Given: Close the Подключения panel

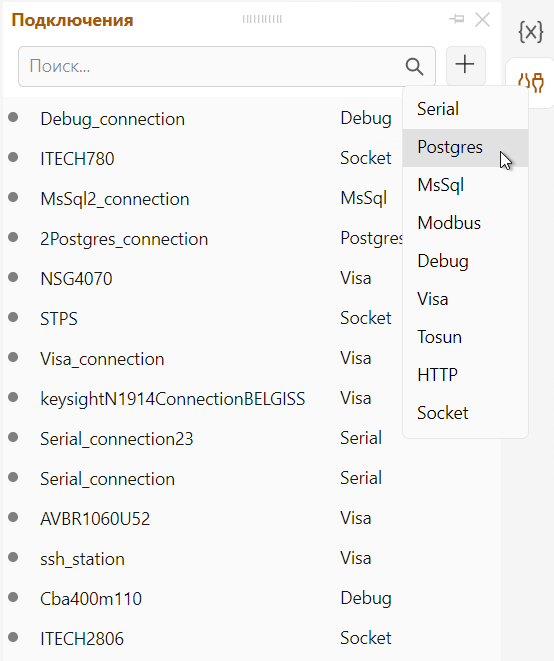Looking at the screenshot, I should (482, 19).
